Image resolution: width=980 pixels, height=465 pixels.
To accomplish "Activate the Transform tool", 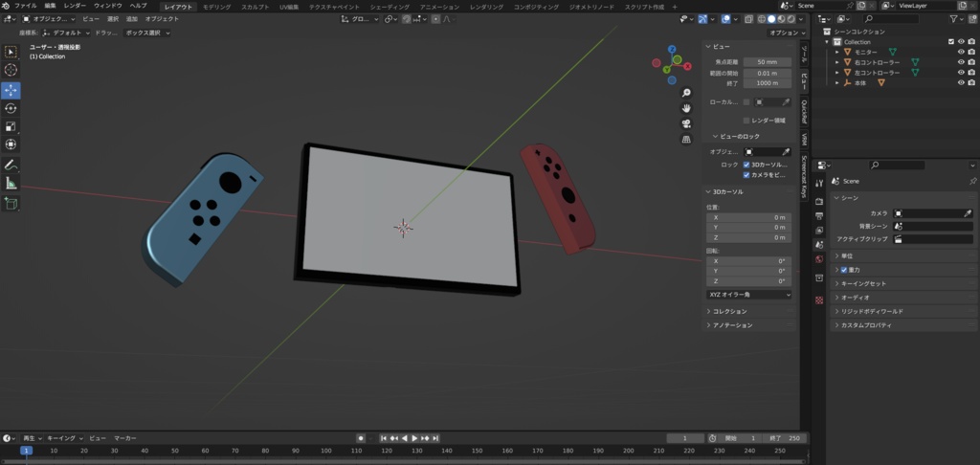I will click(11, 144).
